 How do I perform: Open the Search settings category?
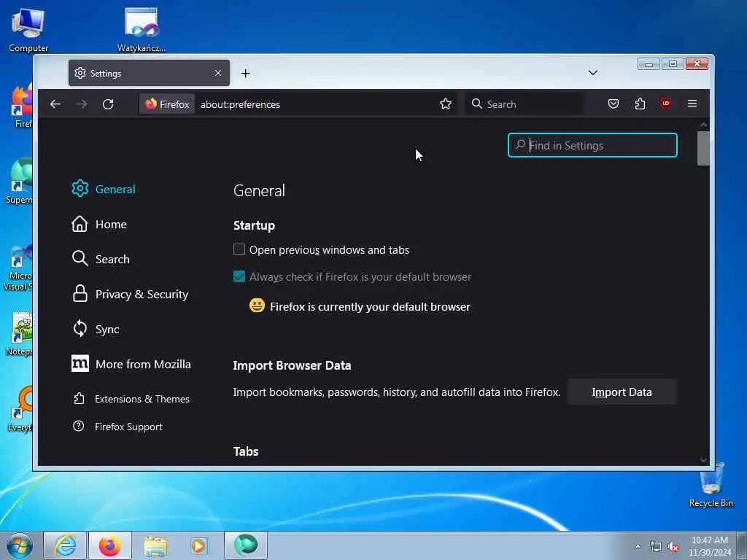click(x=101, y=259)
